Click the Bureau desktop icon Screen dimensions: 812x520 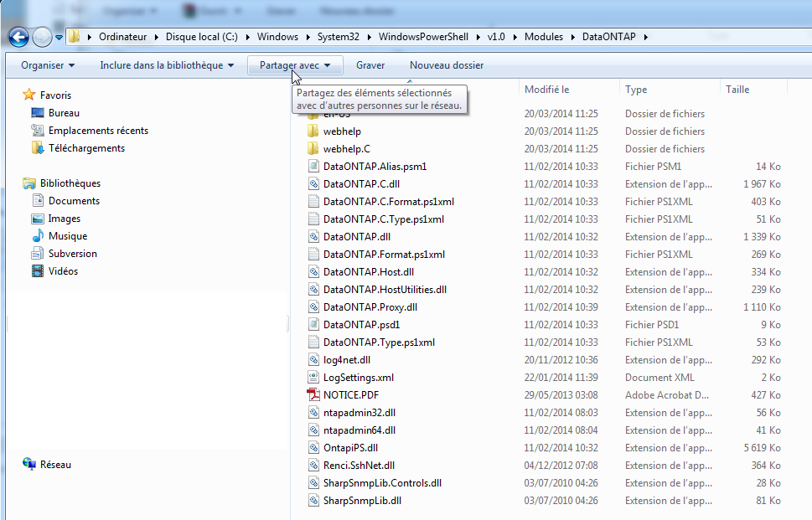click(37, 113)
